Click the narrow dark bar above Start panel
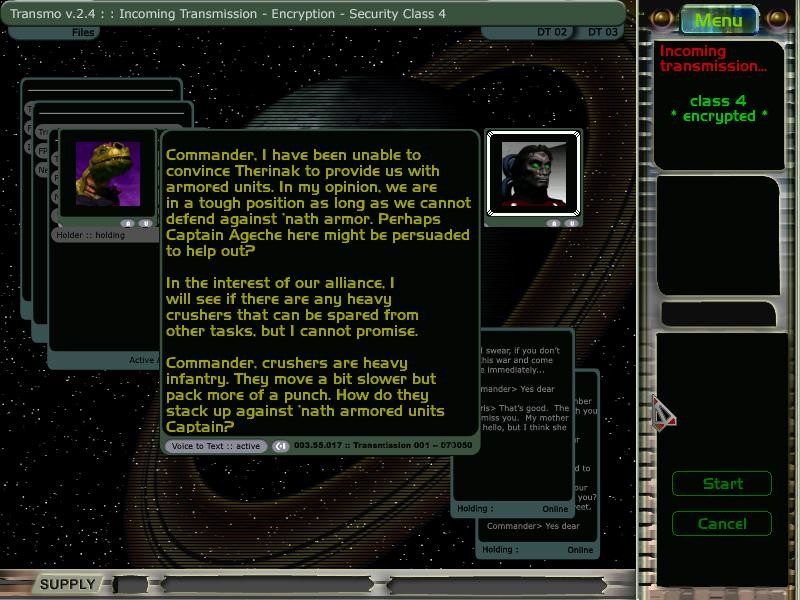 click(718, 313)
